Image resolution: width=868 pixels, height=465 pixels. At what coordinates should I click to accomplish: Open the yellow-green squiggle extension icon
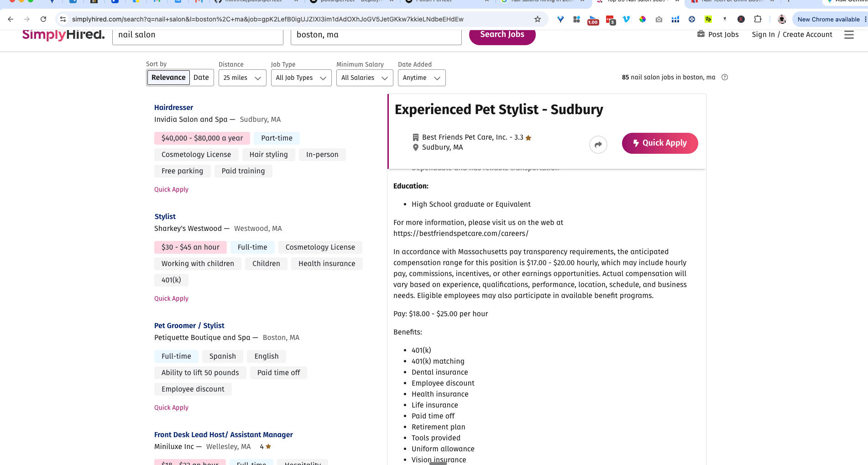click(x=708, y=19)
